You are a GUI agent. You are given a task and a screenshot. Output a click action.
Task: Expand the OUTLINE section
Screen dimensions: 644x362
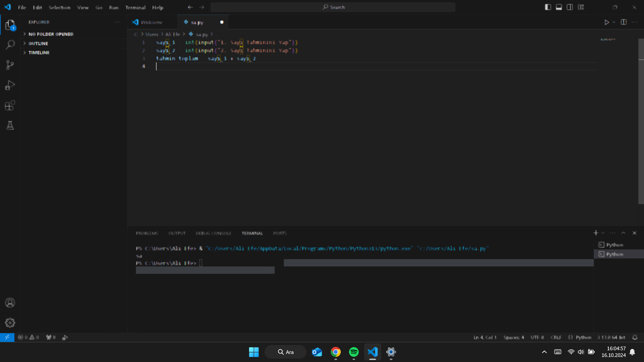click(38, 44)
